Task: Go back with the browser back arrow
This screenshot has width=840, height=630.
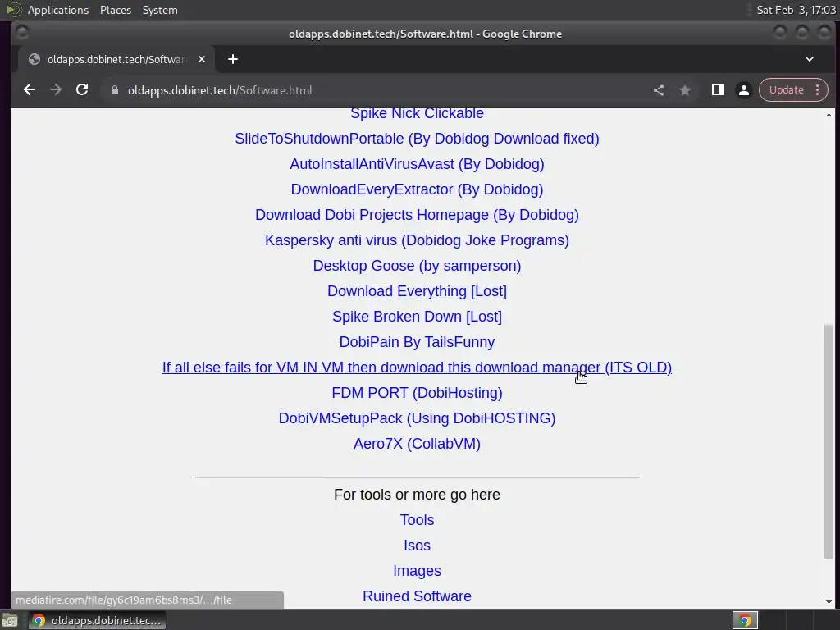Action: [x=30, y=90]
